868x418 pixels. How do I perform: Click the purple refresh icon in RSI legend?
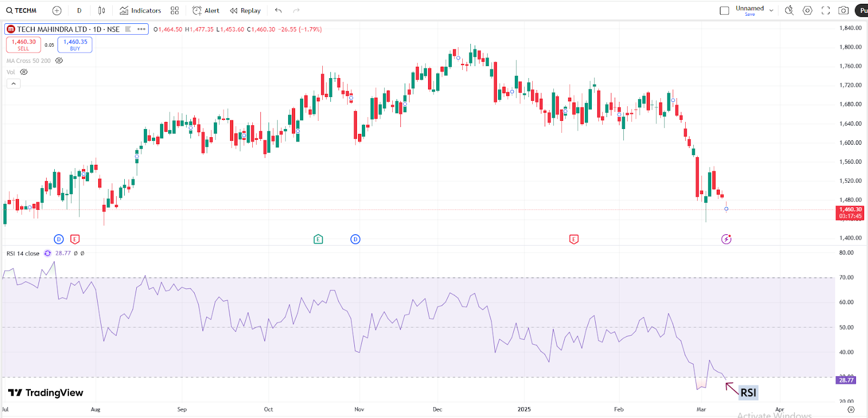tap(48, 253)
